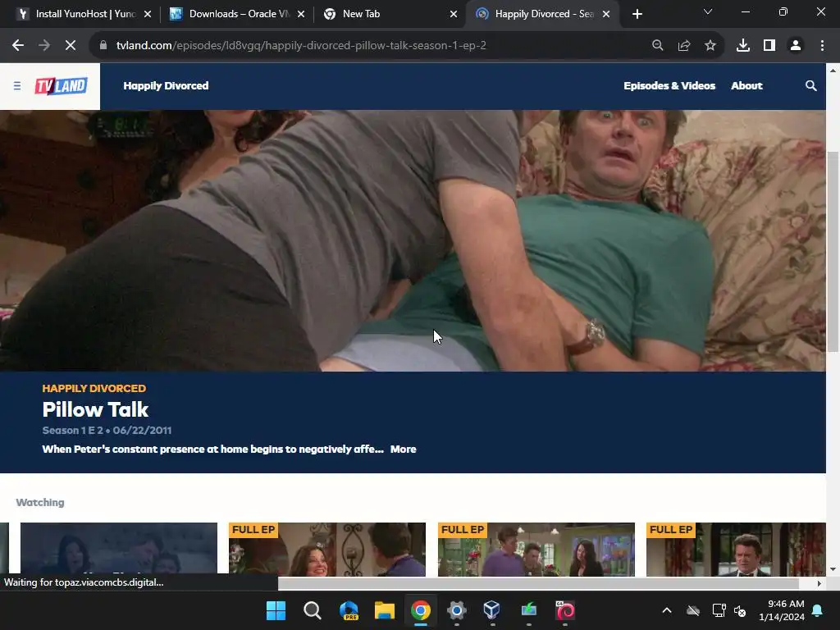
Task: View site information lock icon
Action: [x=103, y=46]
